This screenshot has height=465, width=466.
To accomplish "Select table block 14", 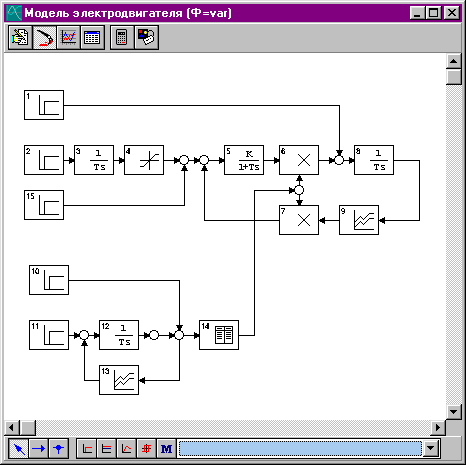I will [219, 335].
